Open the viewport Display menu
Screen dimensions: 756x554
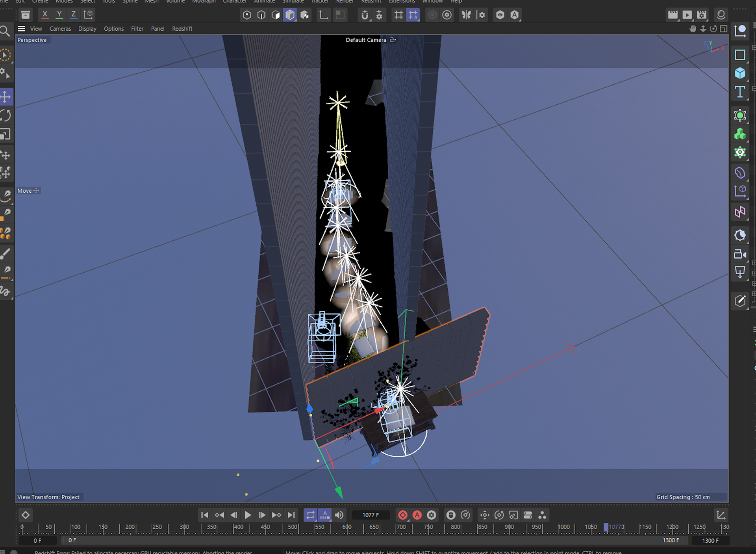point(87,29)
